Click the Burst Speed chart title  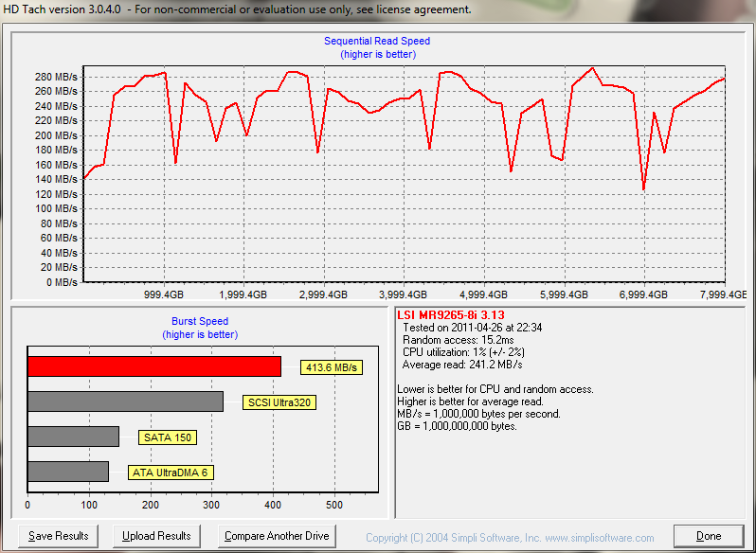click(x=200, y=322)
